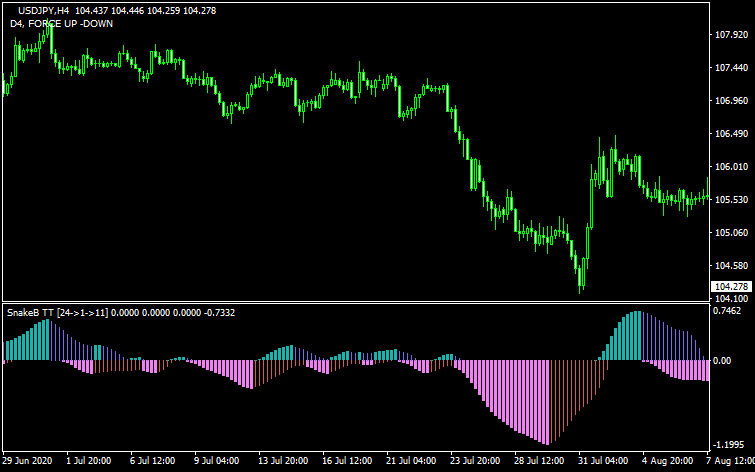Click the 0.00 indicator zero level label
Screen dimensions: 755x472
pos(722,360)
